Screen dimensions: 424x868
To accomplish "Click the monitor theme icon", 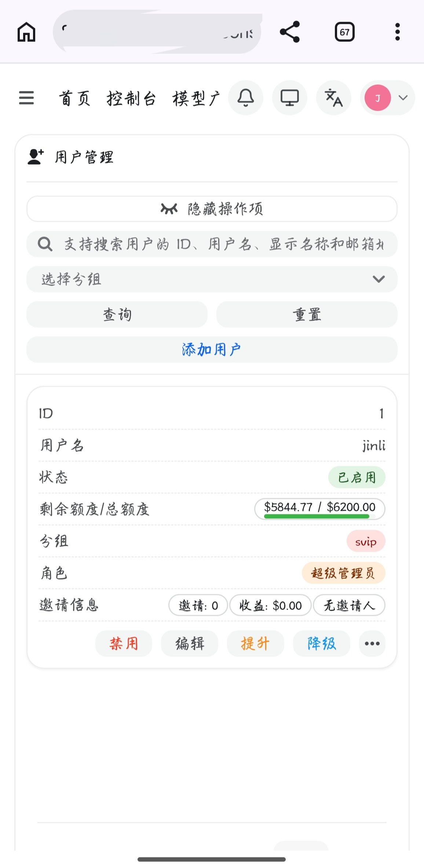I will tap(290, 98).
